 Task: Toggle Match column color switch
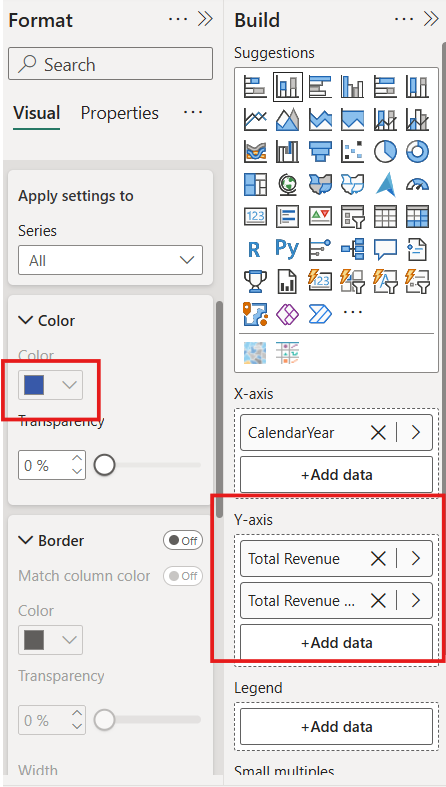183,576
